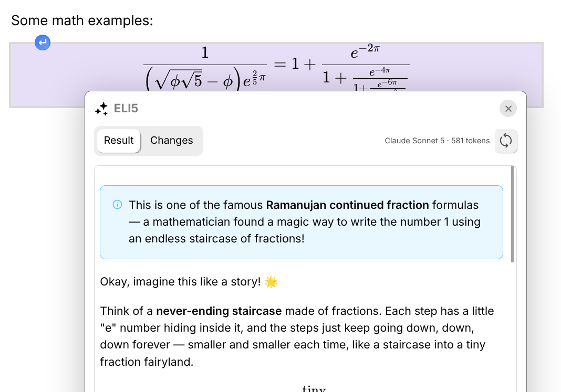561x392 pixels.
Task: Switch to the Changes tab
Action: [171, 141]
